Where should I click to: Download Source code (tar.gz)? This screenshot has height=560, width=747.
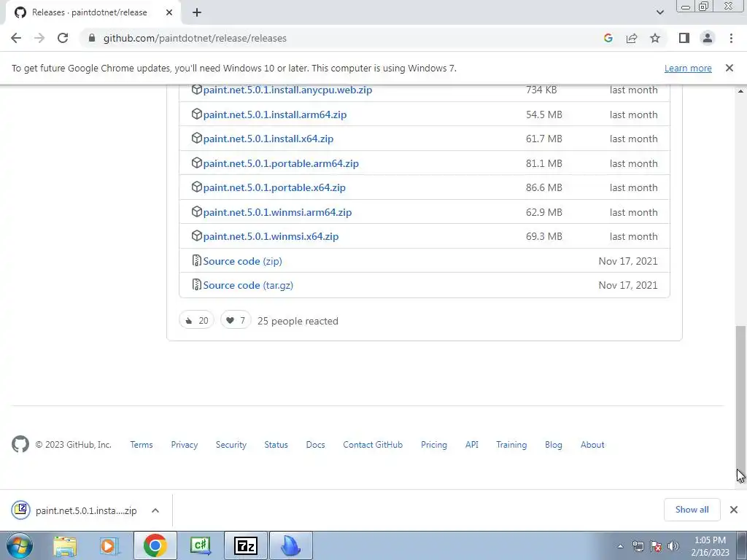coord(248,286)
